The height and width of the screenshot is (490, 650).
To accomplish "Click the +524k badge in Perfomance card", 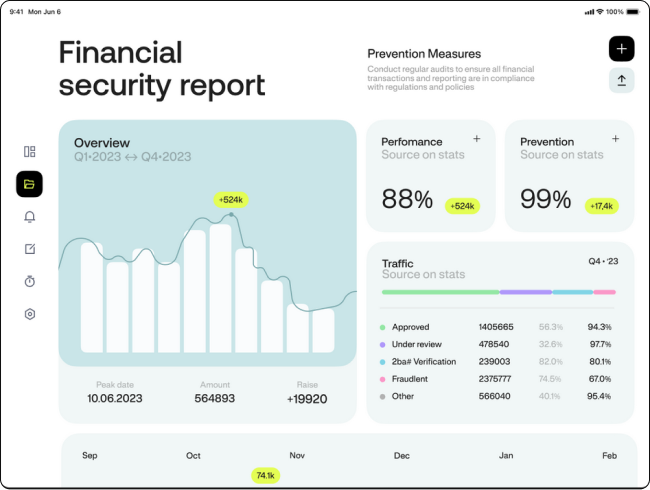I will 462,206.
